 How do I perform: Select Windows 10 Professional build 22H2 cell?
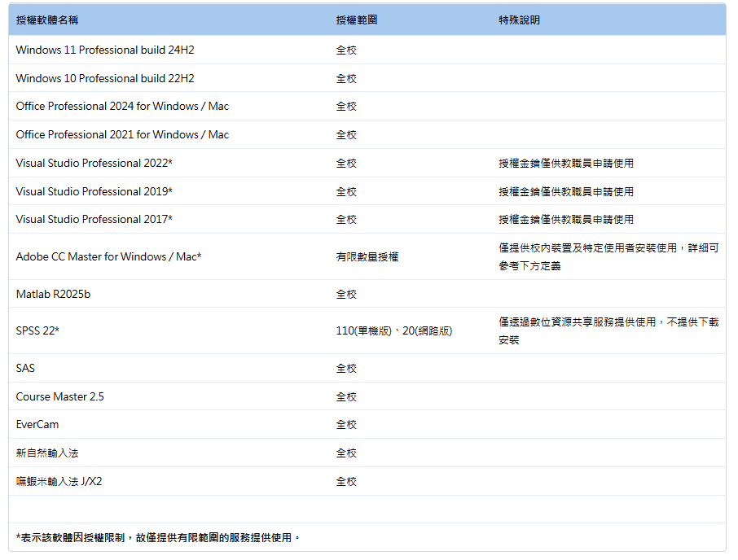(x=105, y=78)
